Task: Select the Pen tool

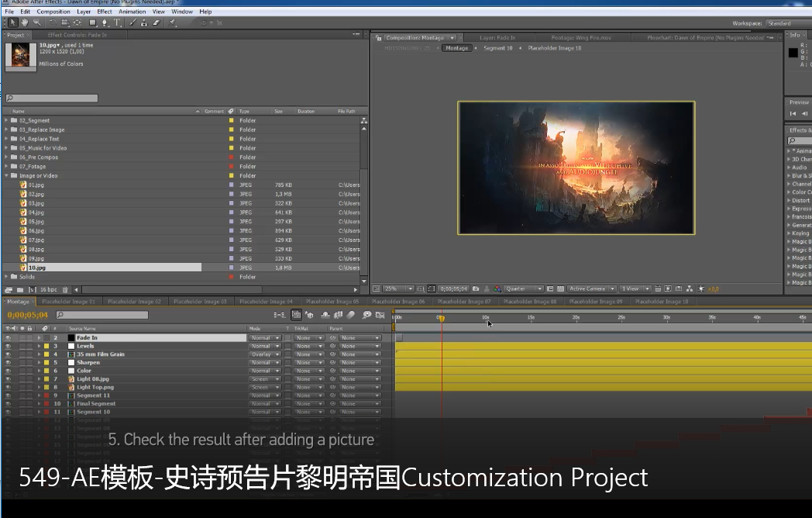Action: [x=105, y=22]
